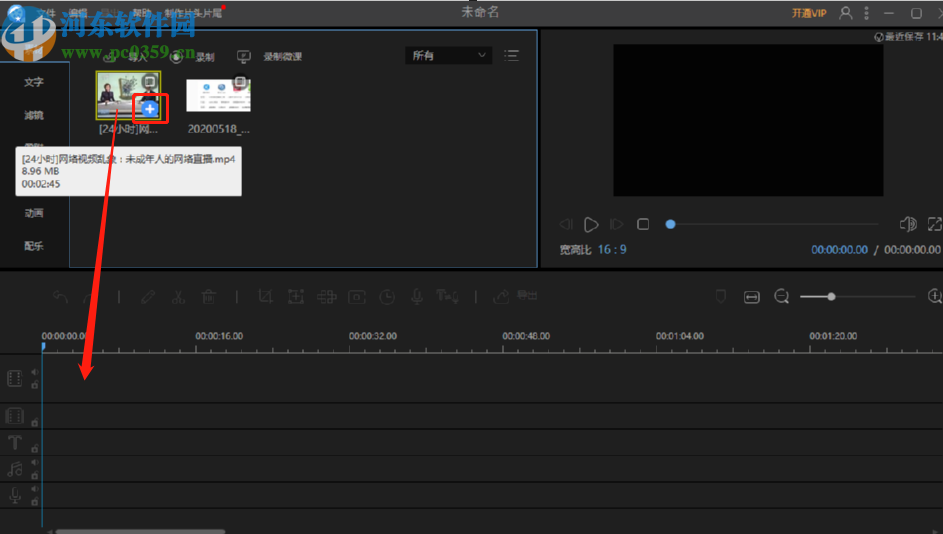This screenshot has height=534, width=943.
Task: Open the 滤镜 tab in the left sidebar
Action: pyautogui.click(x=34, y=115)
